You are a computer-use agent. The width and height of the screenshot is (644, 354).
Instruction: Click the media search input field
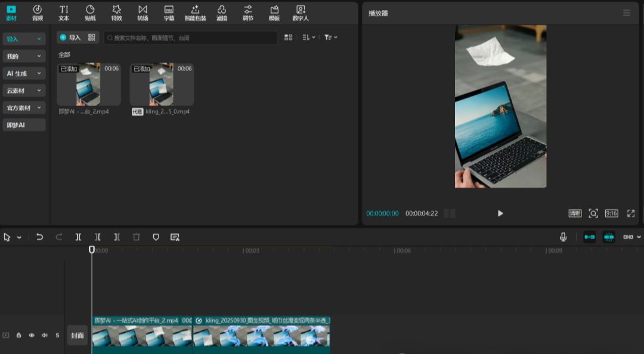[191, 38]
